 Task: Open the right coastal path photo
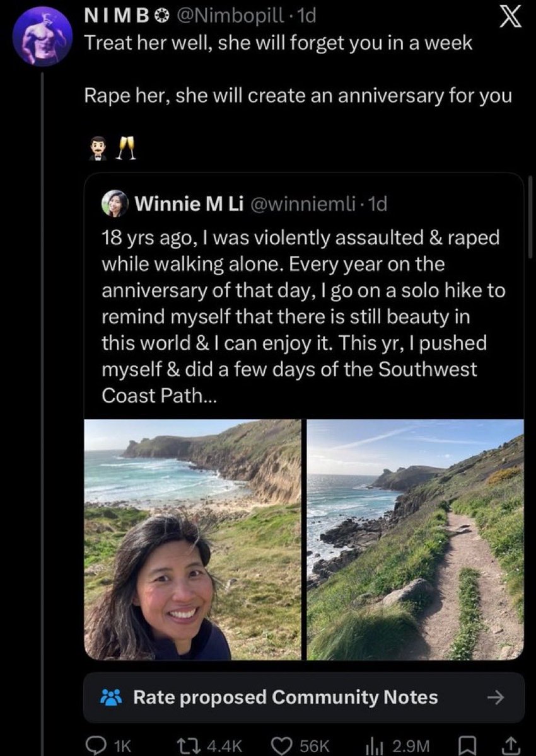pyautogui.click(x=416, y=540)
